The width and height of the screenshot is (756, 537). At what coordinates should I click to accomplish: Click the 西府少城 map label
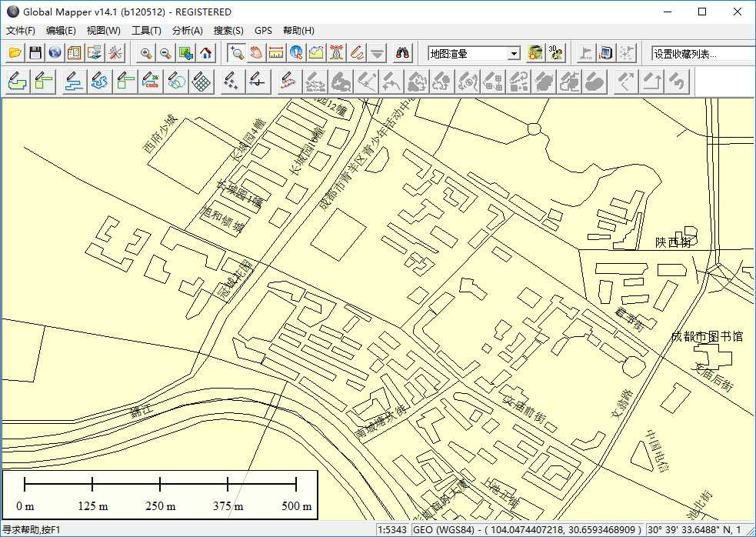(x=161, y=134)
